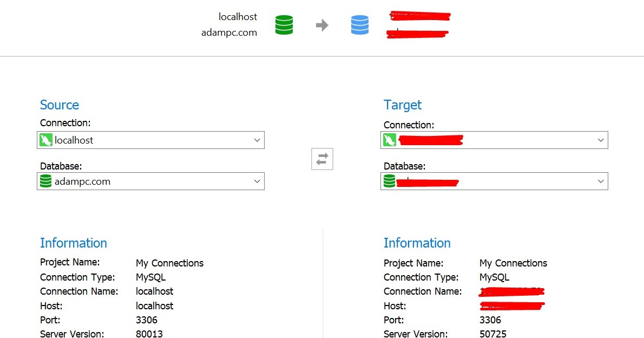Click the localhost label in the header
This screenshot has width=644, height=338.
238,16
